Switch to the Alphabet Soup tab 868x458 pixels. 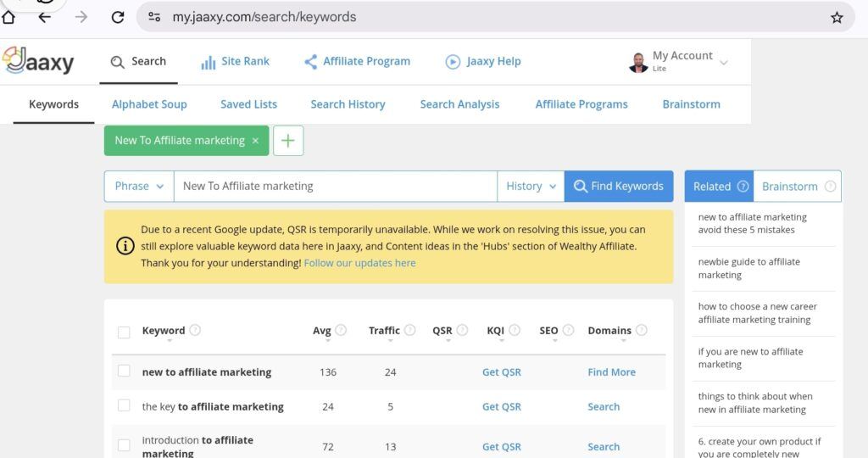149,104
